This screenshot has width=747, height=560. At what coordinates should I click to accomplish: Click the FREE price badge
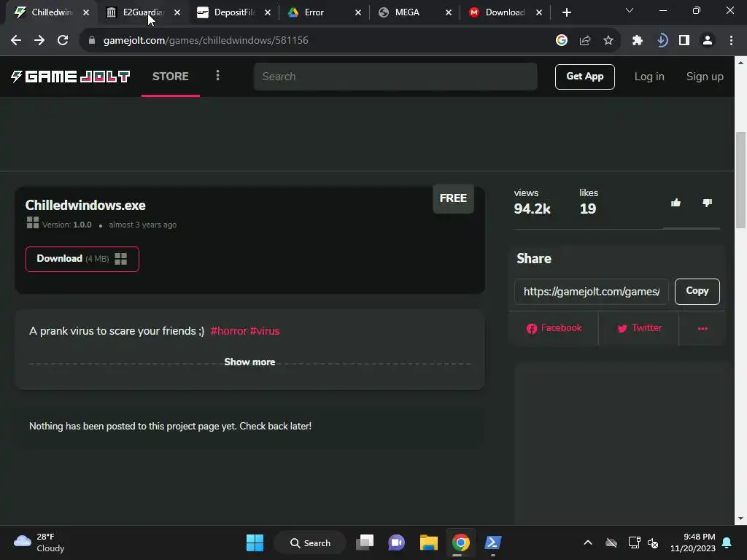453,198
